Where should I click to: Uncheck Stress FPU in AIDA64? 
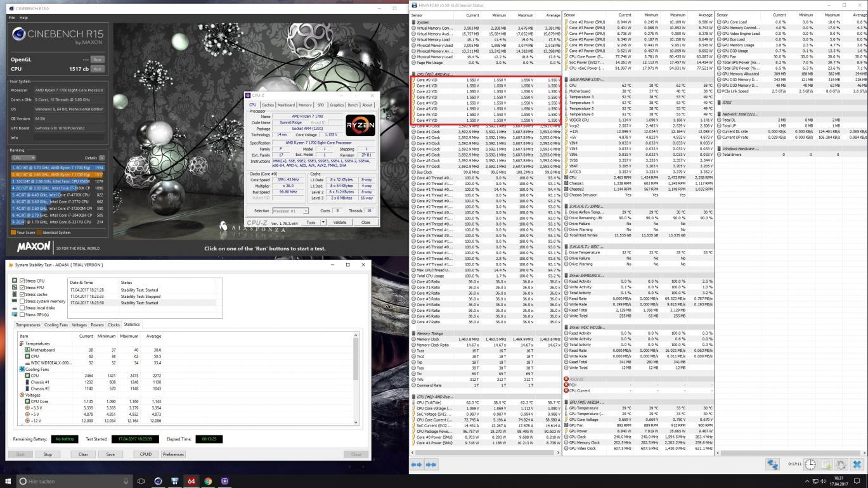click(23, 288)
